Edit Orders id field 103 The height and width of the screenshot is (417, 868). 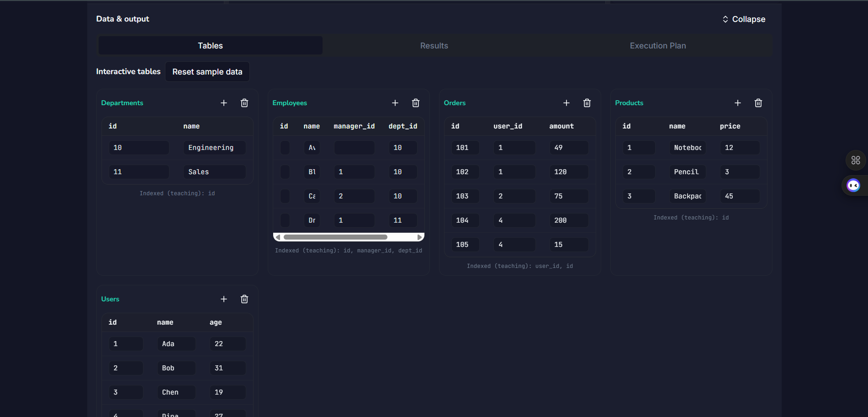tap(465, 196)
